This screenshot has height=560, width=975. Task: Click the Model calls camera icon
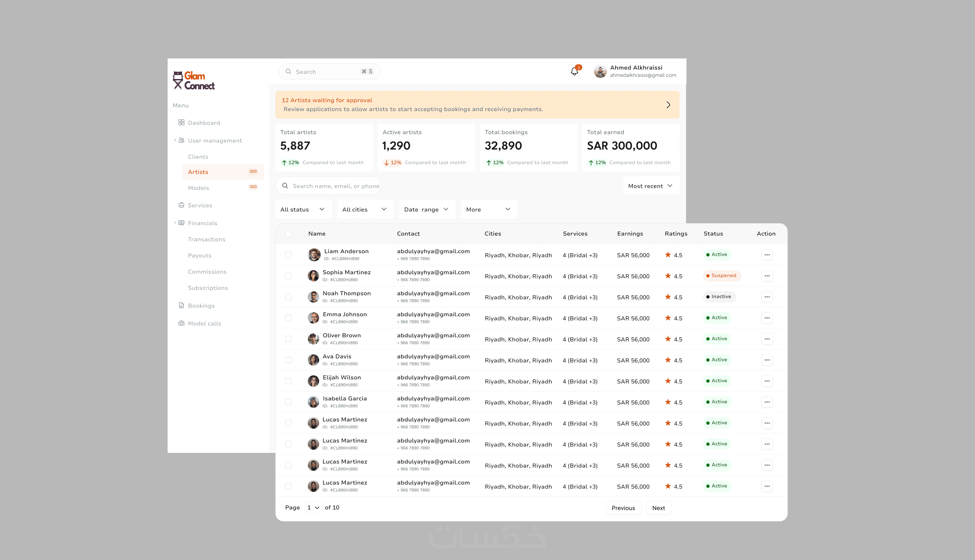coord(181,323)
